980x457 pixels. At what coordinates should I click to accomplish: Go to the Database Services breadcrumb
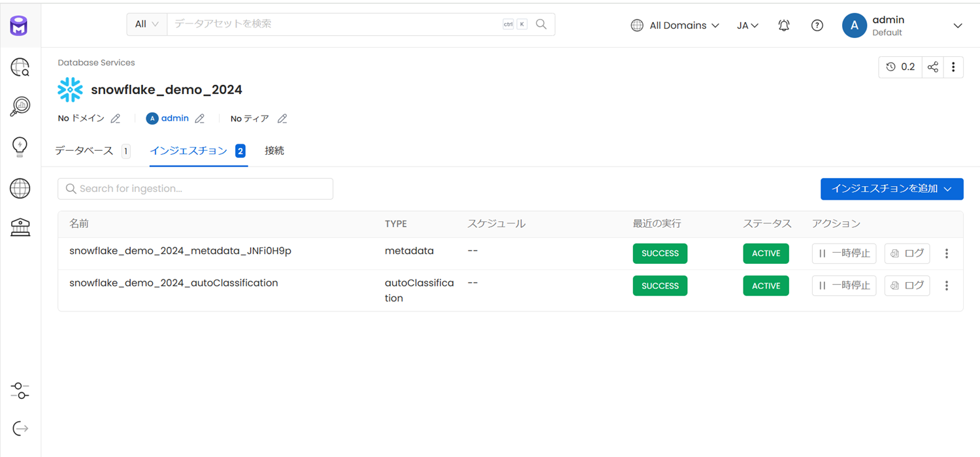click(x=96, y=63)
